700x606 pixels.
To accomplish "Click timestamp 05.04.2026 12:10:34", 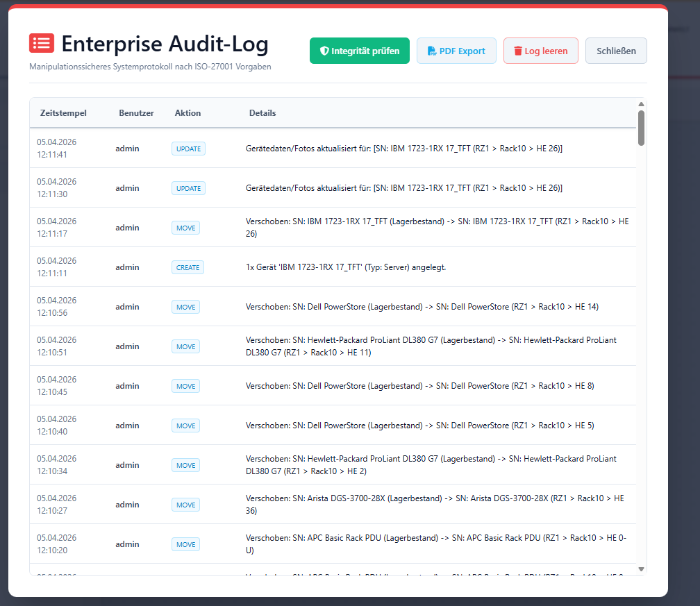I will pos(57,465).
